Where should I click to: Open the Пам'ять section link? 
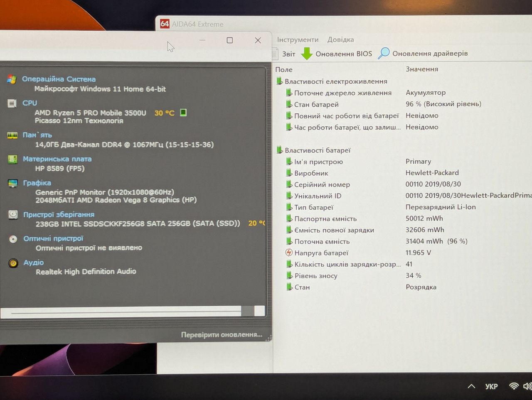coord(37,135)
